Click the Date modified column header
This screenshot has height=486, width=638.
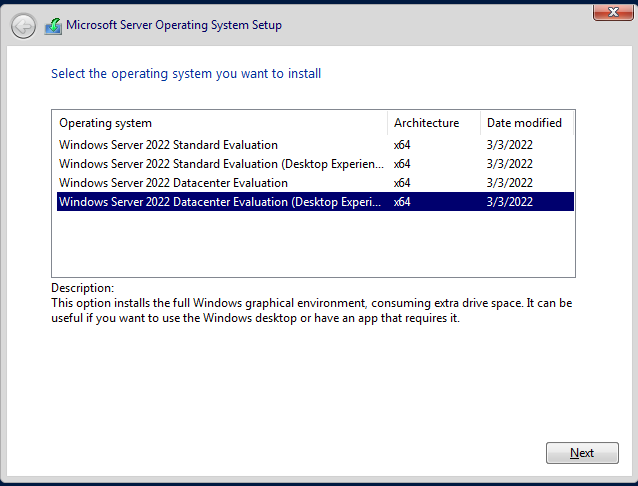click(x=527, y=123)
